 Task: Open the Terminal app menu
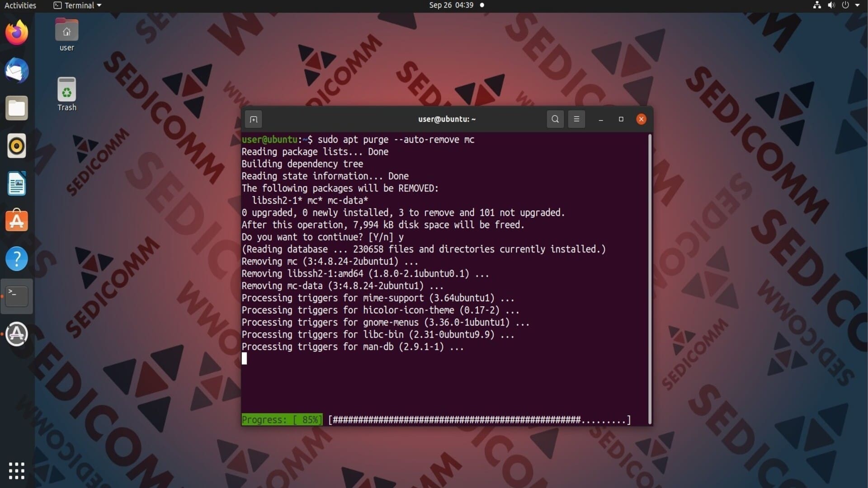tap(77, 5)
